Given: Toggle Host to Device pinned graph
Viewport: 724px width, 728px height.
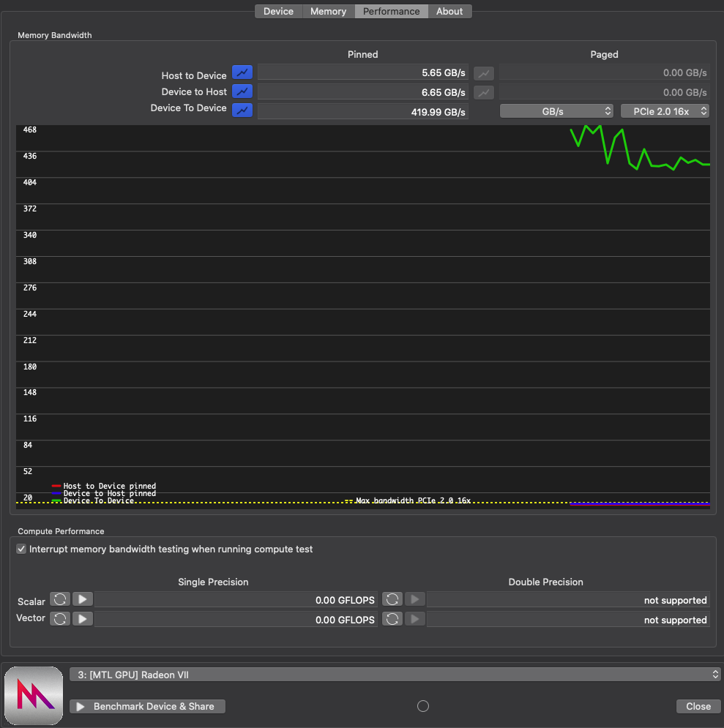Looking at the screenshot, I should coord(242,72).
